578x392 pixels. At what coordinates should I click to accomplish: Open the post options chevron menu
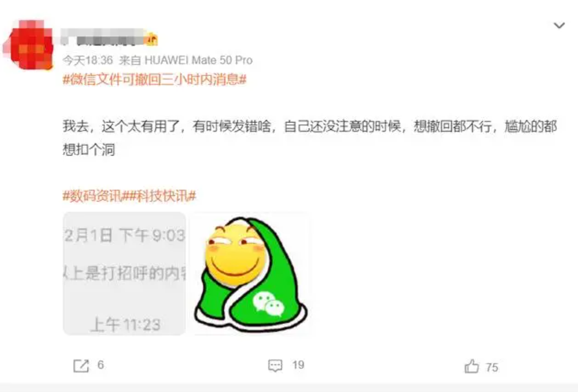(559, 26)
